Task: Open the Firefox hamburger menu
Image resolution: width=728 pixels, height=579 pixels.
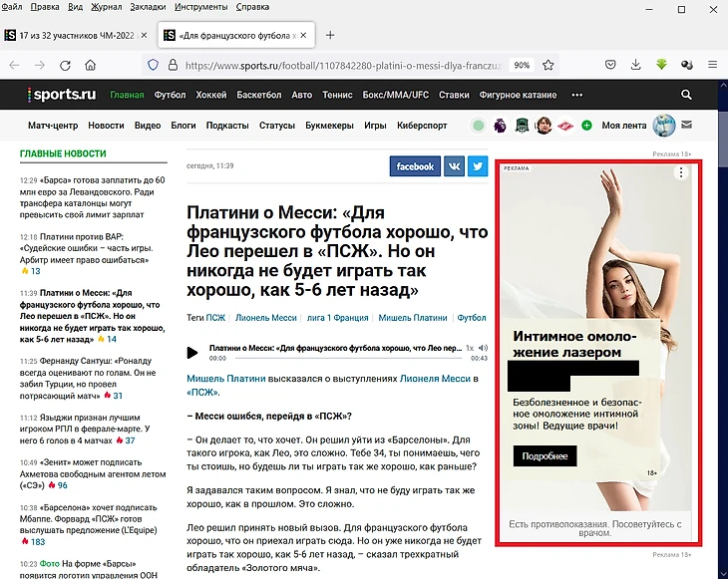Action: [709, 65]
